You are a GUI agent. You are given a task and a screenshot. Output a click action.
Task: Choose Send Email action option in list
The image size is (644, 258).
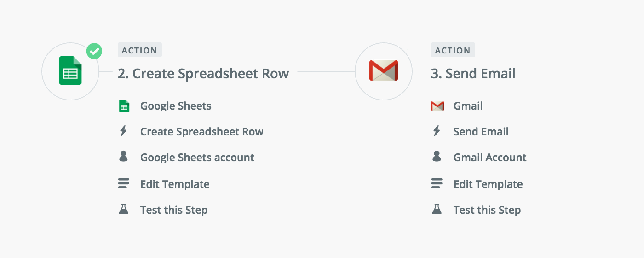coord(481,132)
